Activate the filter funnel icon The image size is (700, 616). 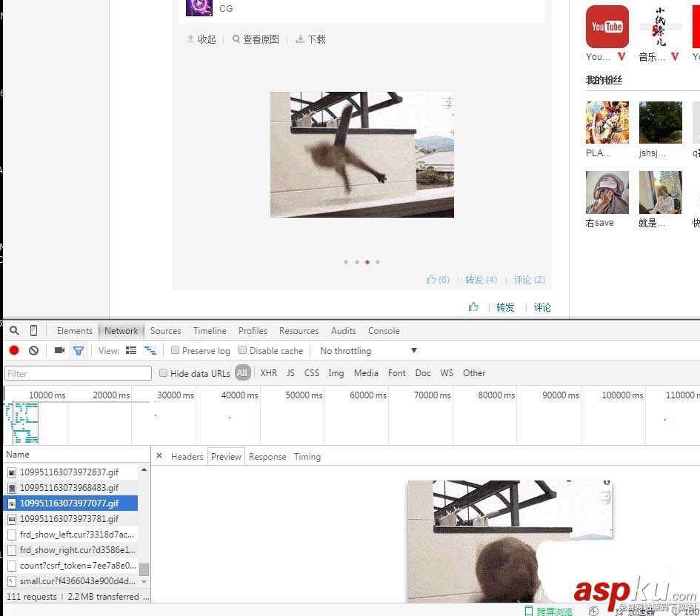pos(79,350)
